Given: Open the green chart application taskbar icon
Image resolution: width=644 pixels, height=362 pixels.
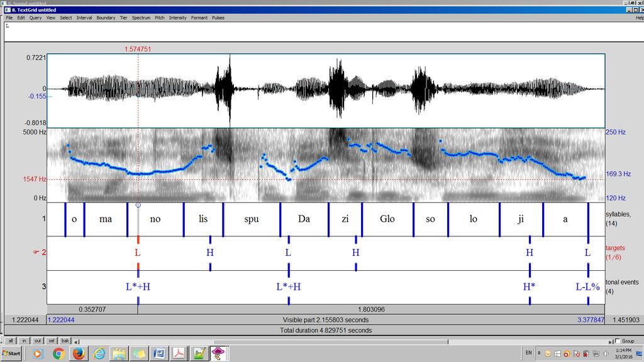Looking at the screenshot, I should (199, 353).
